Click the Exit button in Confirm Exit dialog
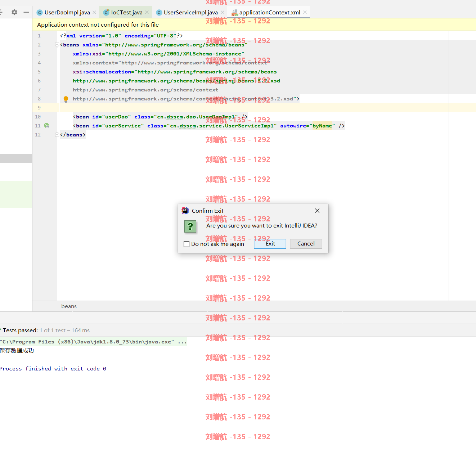The width and height of the screenshot is (476, 450). (x=270, y=244)
